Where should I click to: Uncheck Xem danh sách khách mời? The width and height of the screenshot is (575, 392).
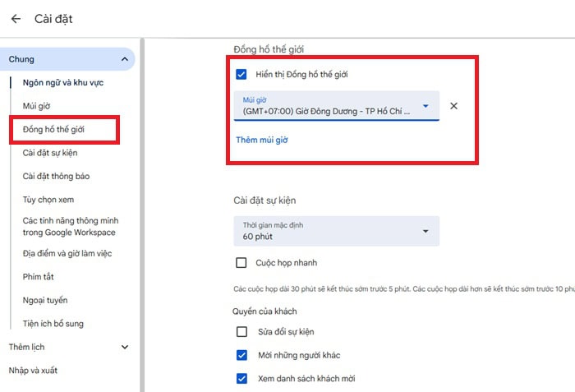pos(241,379)
